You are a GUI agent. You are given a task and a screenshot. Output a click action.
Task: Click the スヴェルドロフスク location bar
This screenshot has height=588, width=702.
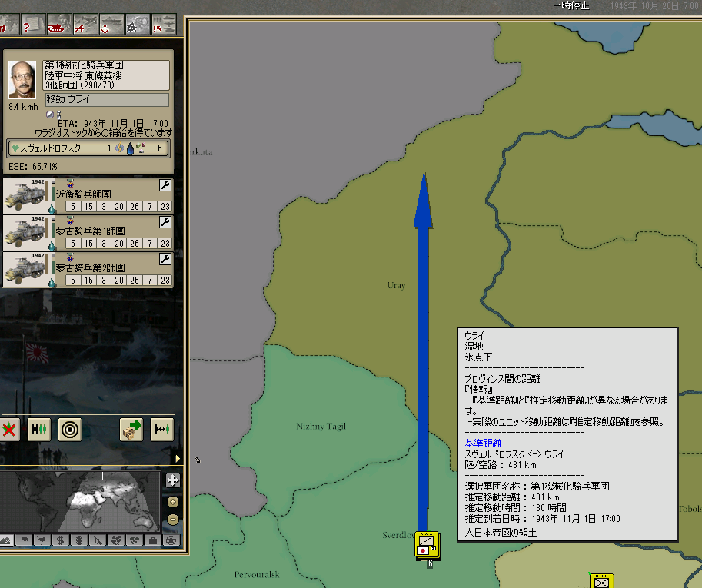[x=88, y=148]
